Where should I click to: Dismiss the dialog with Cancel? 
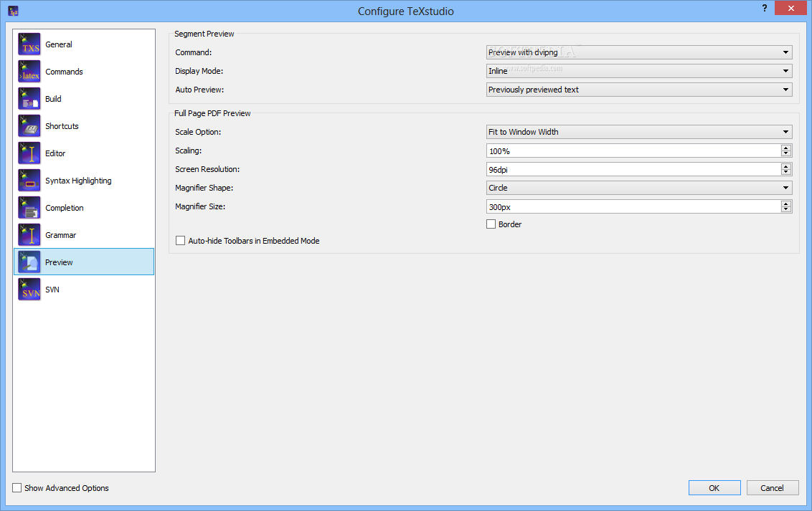pyautogui.click(x=772, y=488)
